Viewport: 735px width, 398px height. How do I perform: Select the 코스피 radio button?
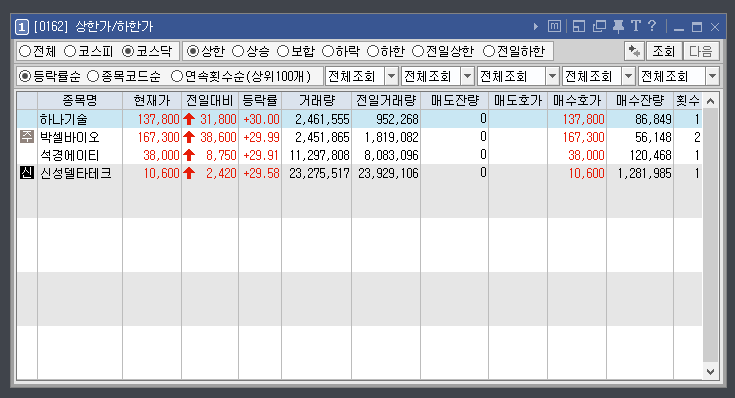coord(70,51)
